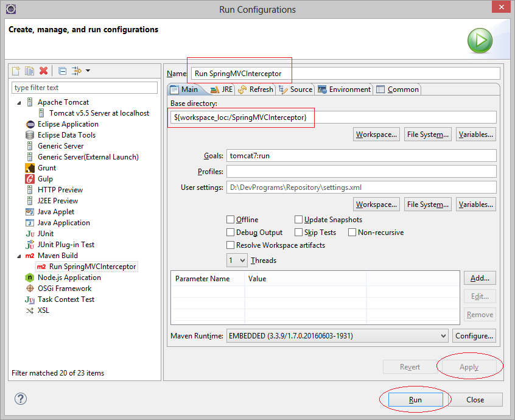Select Tomcat v5.5 Server at localhost
This screenshot has width=515, height=420.
(99, 113)
